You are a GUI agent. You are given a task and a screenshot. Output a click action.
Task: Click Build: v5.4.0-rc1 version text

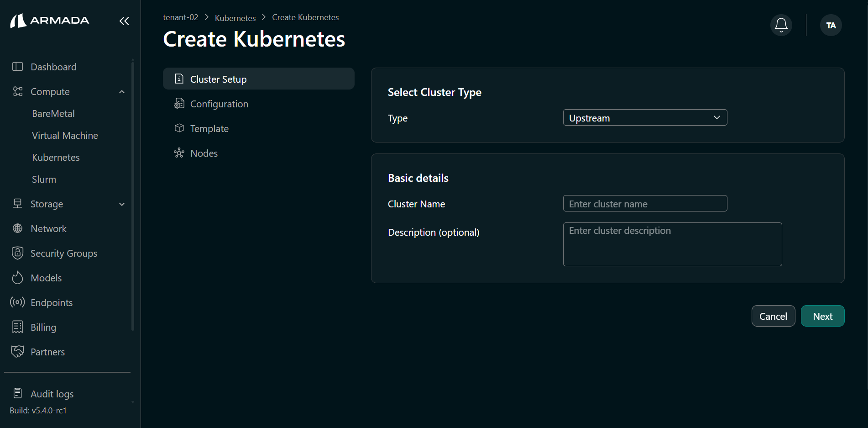point(38,411)
